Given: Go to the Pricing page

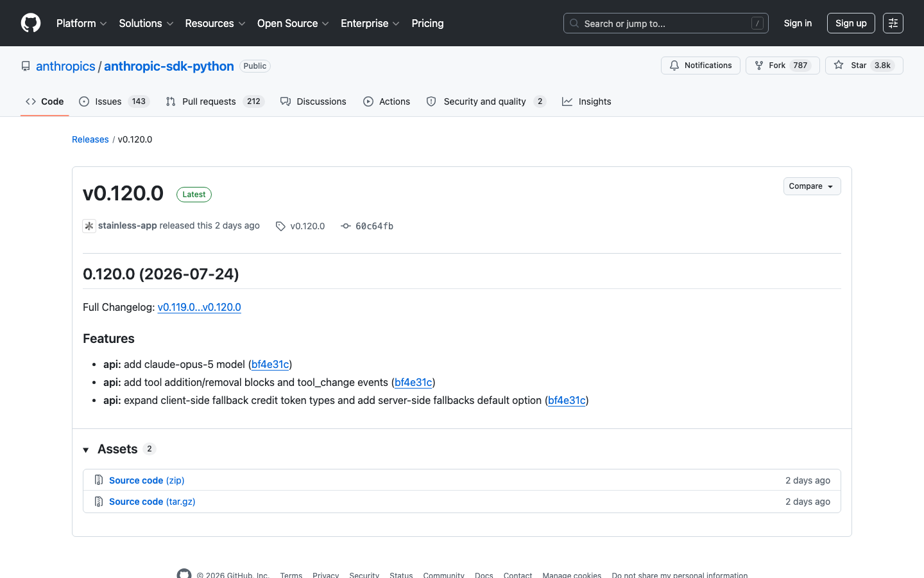Looking at the screenshot, I should coord(427,23).
